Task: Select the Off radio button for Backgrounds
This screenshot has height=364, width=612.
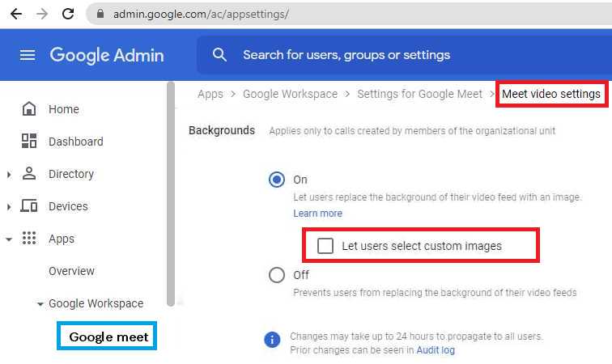Action: point(277,275)
